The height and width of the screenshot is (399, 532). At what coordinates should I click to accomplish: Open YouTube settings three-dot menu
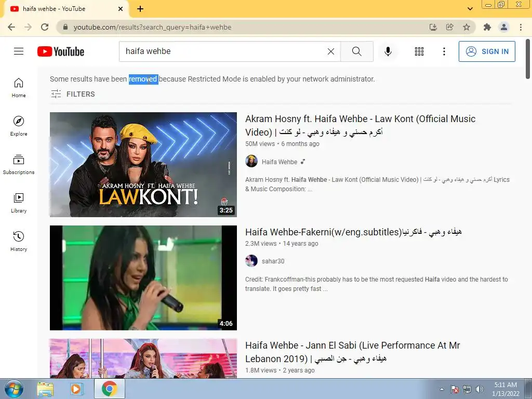pyautogui.click(x=444, y=51)
